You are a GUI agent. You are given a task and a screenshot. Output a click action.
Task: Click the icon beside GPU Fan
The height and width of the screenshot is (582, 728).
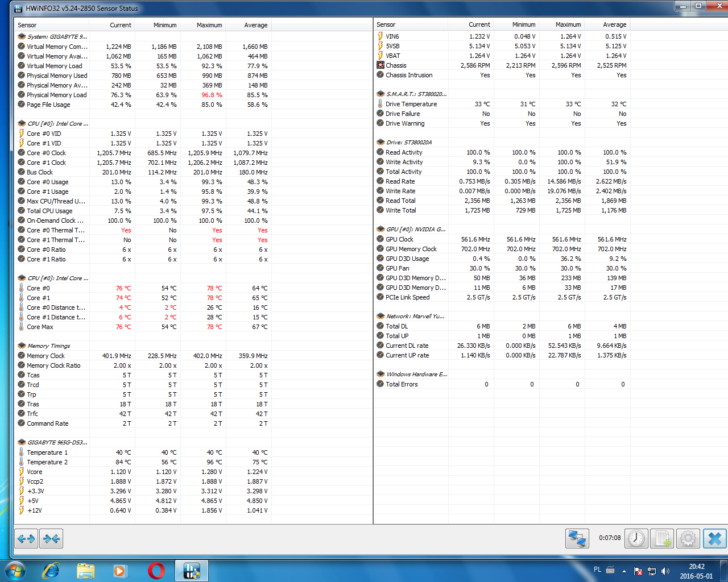pyautogui.click(x=380, y=268)
